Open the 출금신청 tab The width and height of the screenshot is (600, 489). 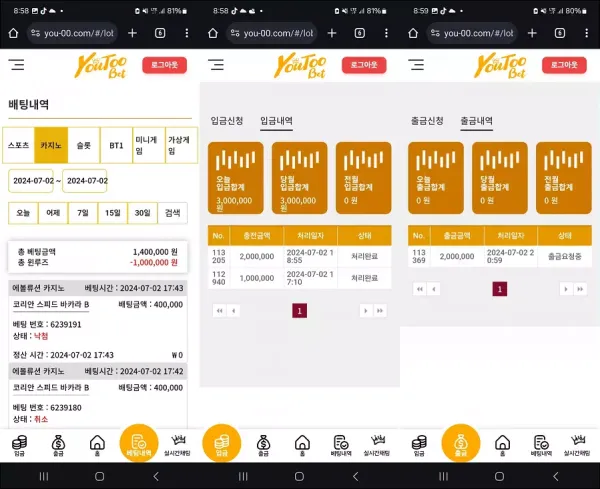(427, 121)
